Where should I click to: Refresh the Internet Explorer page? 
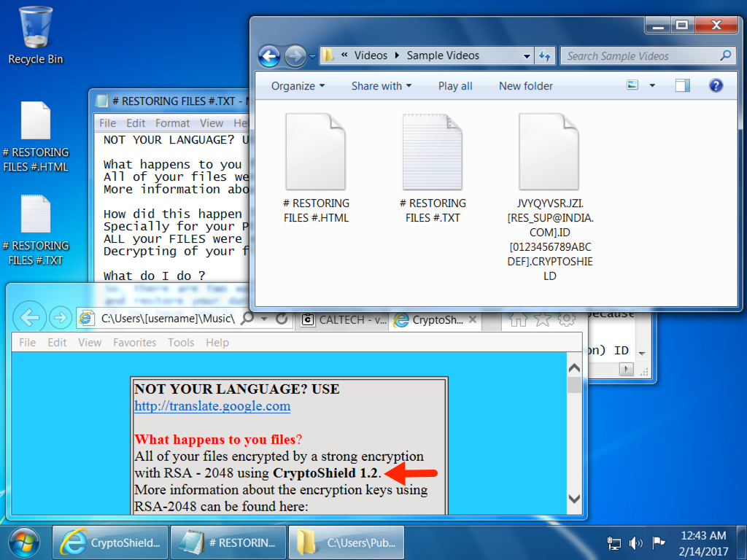pyautogui.click(x=282, y=319)
